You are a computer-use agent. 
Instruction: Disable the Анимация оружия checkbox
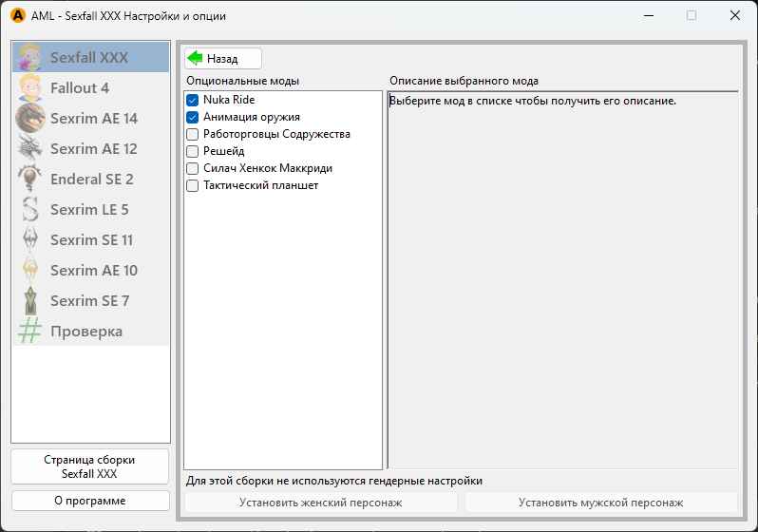(x=193, y=117)
